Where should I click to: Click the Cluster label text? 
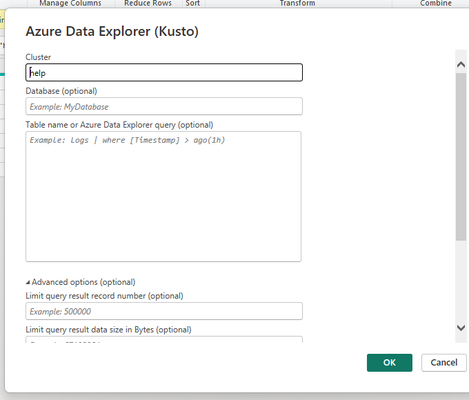point(38,57)
